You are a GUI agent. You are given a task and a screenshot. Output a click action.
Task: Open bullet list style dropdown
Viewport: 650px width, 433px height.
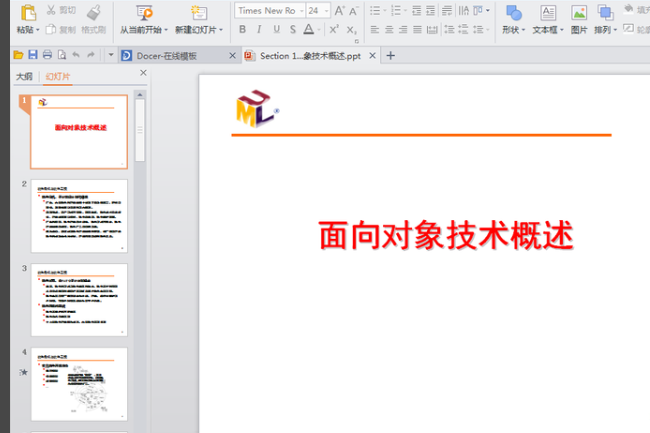(384, 11)
